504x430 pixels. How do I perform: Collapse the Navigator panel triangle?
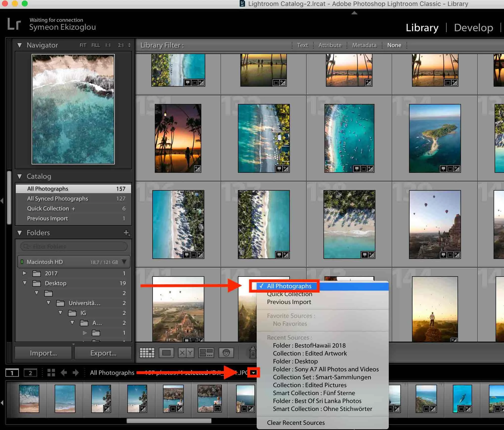(20, 45)
